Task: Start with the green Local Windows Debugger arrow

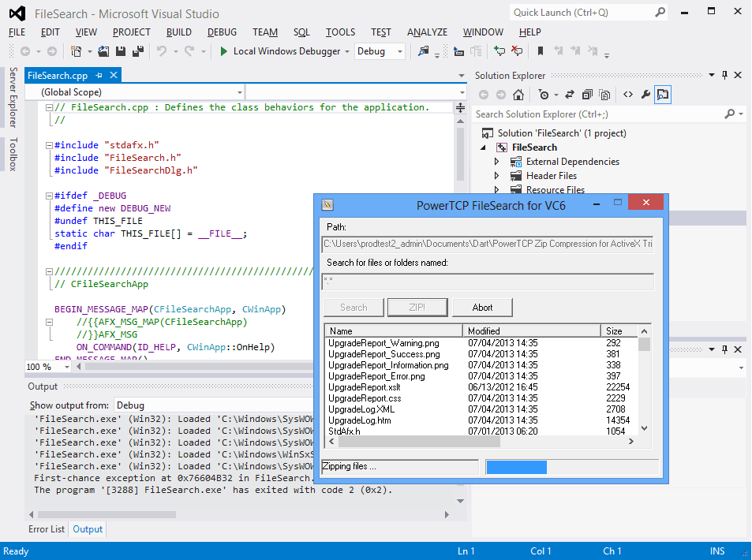Action: tap(223, 51)
